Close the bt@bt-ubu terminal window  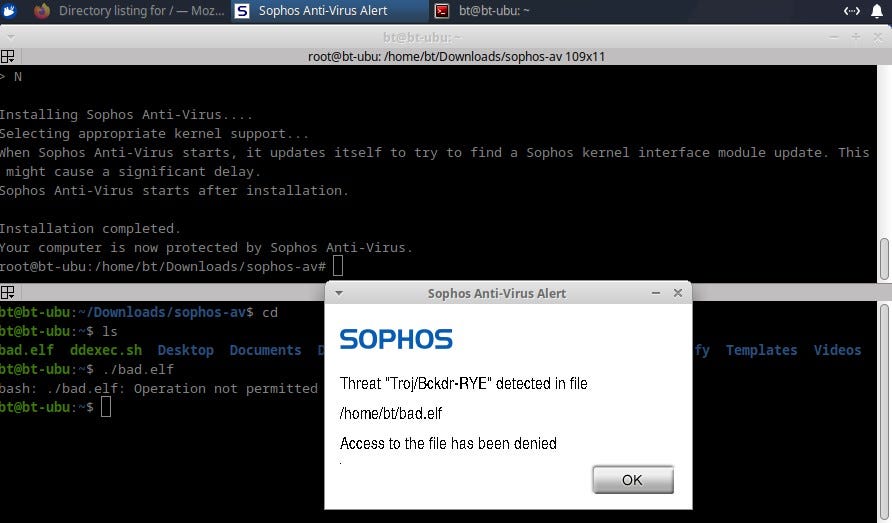click(878, 38)
